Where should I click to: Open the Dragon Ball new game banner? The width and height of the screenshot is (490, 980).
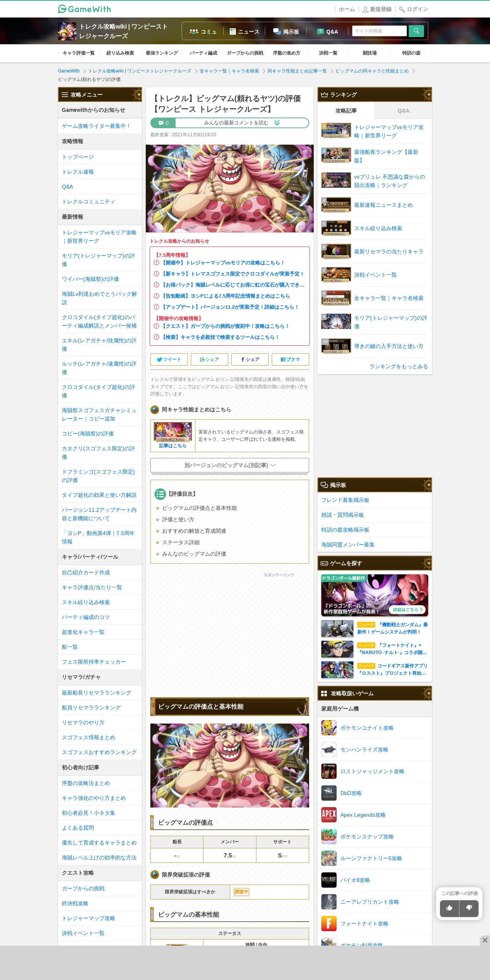click(x=374, y=595)
